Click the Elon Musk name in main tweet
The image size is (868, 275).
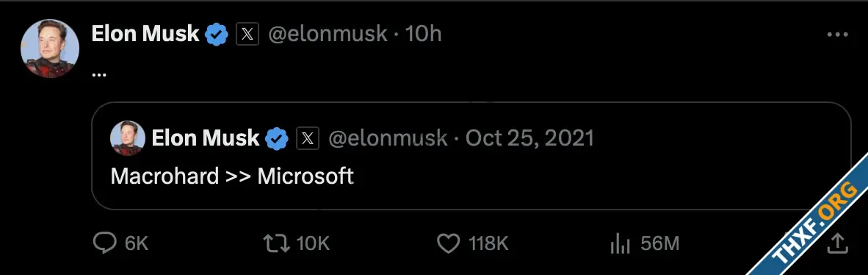click(x=145, y=34)
